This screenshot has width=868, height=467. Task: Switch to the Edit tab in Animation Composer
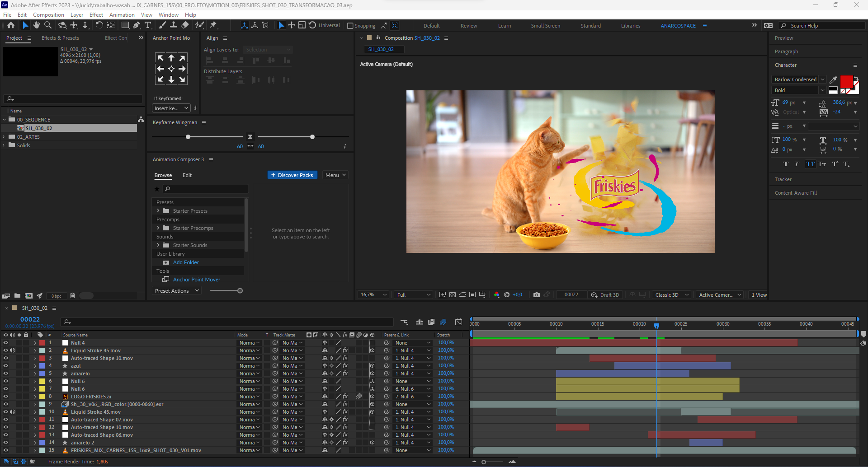(x=187, y=175)
